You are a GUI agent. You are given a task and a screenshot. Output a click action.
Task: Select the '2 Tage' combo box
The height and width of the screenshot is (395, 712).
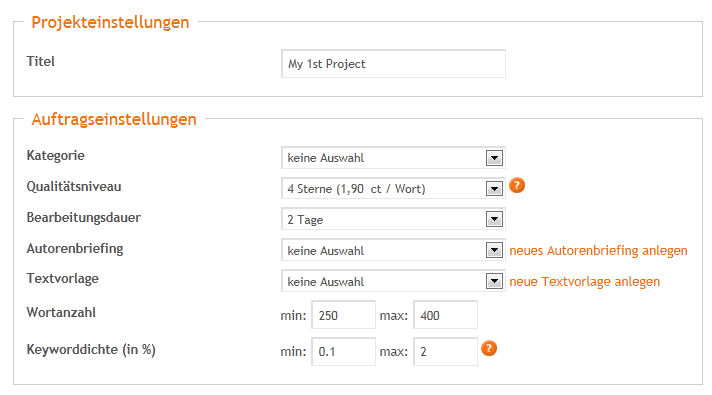click(393, 219)
